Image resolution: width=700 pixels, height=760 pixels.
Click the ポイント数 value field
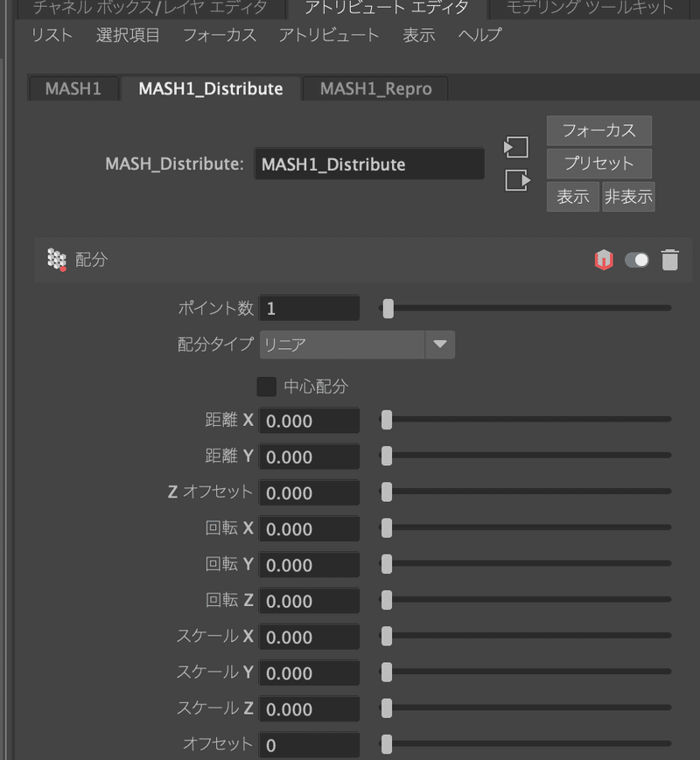[310, 308]
